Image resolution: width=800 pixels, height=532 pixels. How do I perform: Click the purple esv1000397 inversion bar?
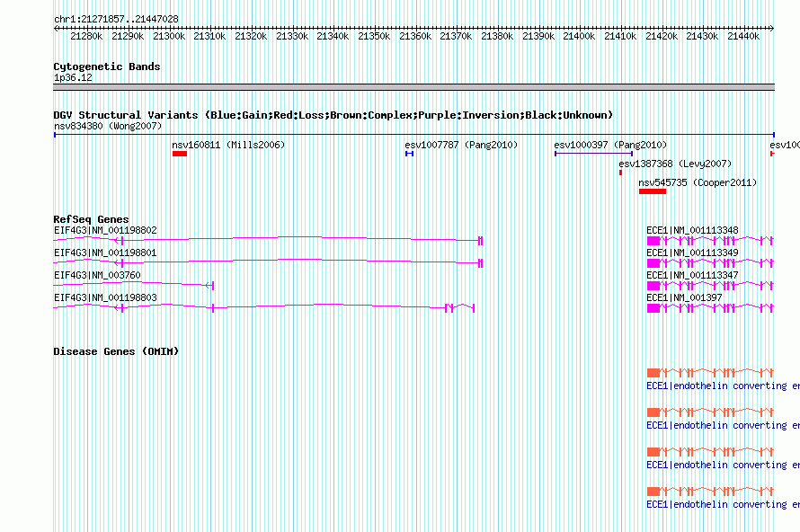(x=594, y=154)
